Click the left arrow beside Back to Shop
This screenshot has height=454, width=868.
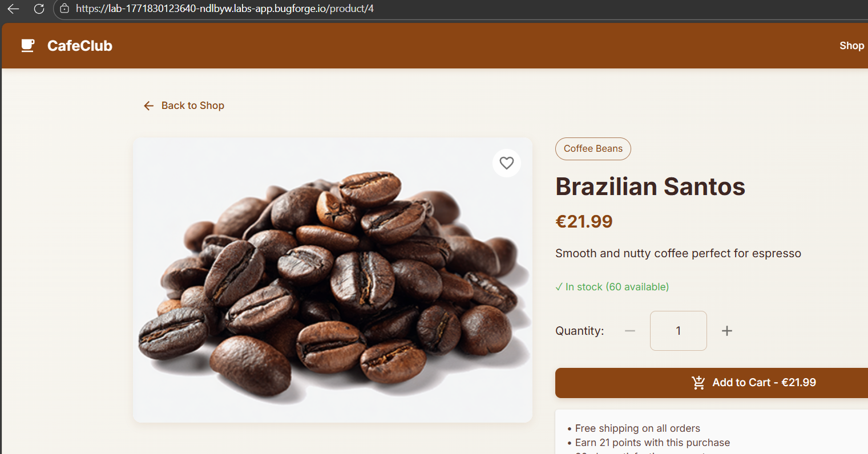[149, 106]
